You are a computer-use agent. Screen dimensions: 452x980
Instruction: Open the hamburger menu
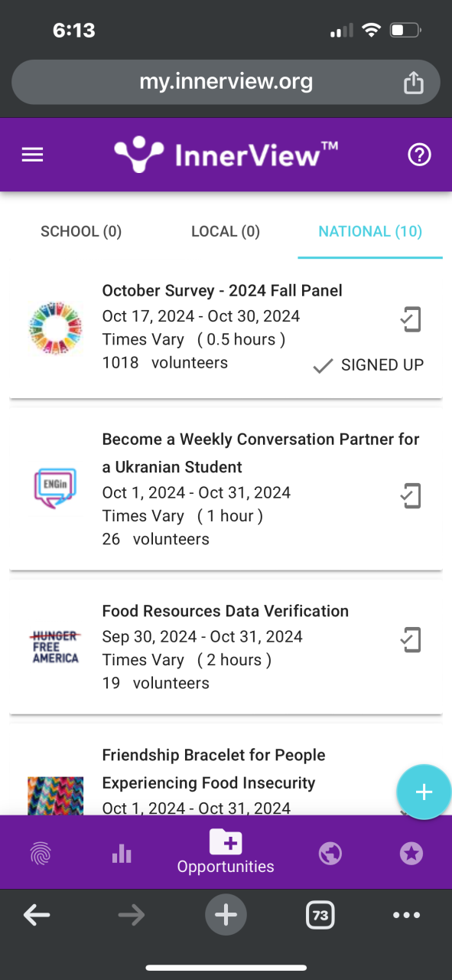[x=32, y=155]
